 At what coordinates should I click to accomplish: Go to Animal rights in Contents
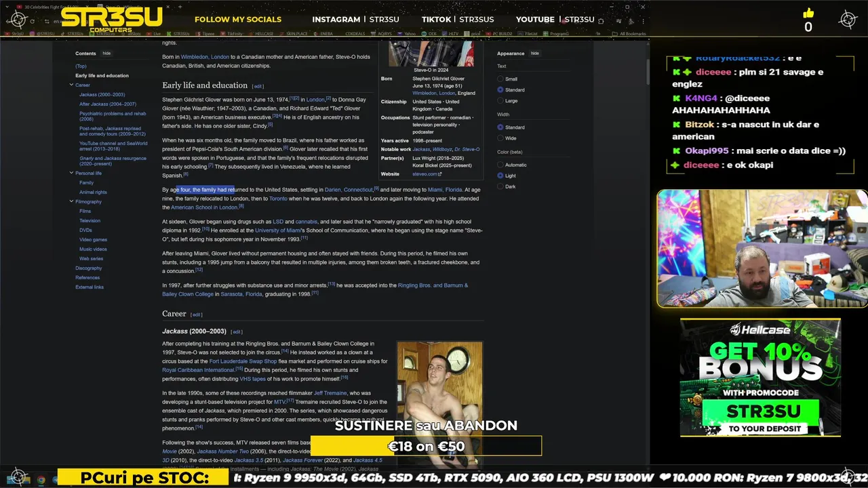click(x=93, y=192)
